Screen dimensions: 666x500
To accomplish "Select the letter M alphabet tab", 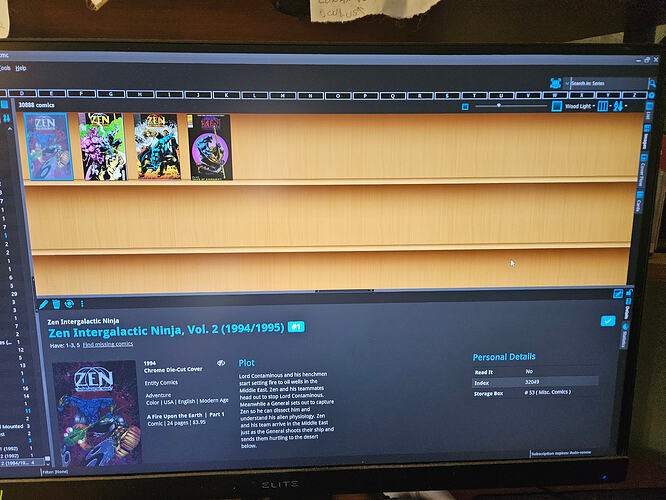I will tap(282, 93).
